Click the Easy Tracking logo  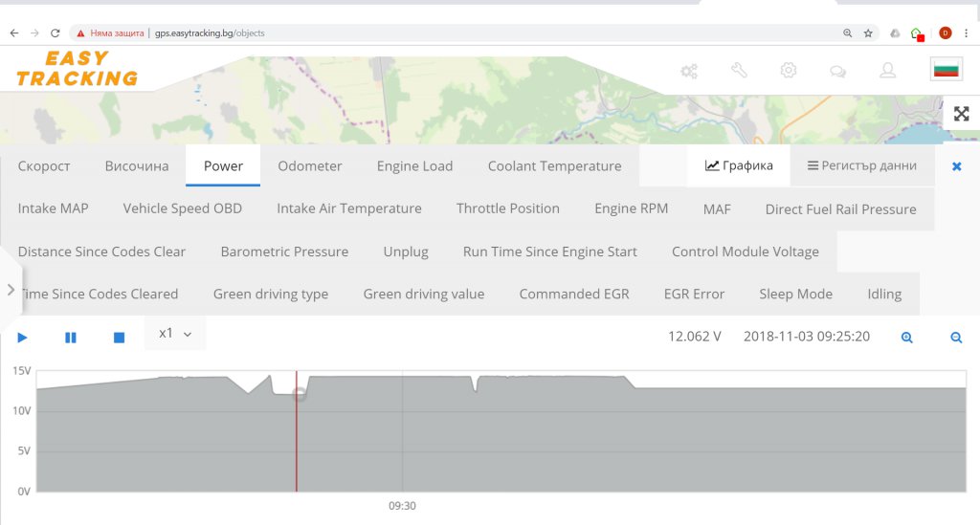click(77, 68)
